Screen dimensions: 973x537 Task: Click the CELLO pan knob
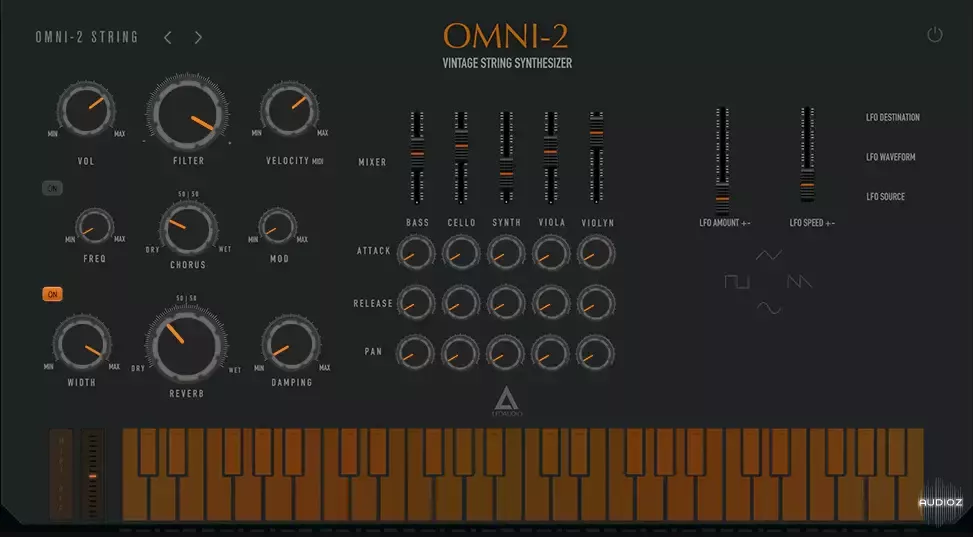pyautogui.click(x=460, y=353)
